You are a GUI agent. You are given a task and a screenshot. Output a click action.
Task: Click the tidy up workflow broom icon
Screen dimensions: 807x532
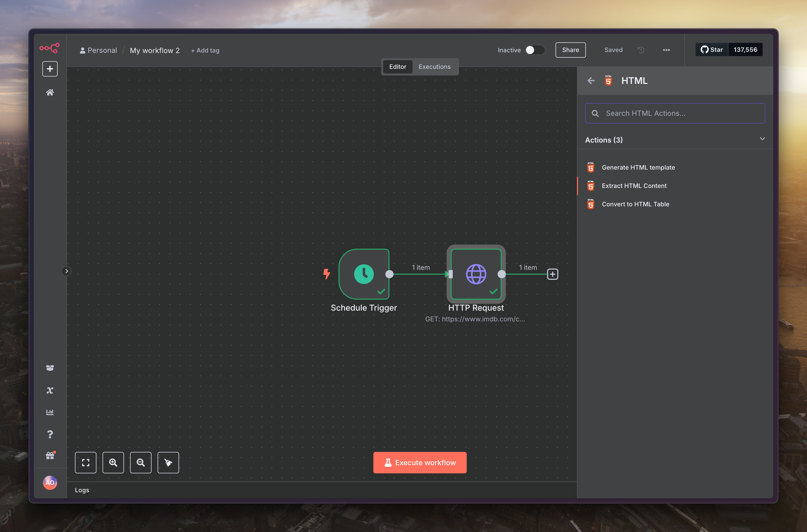pyautogui.click(x=168, y=462)
